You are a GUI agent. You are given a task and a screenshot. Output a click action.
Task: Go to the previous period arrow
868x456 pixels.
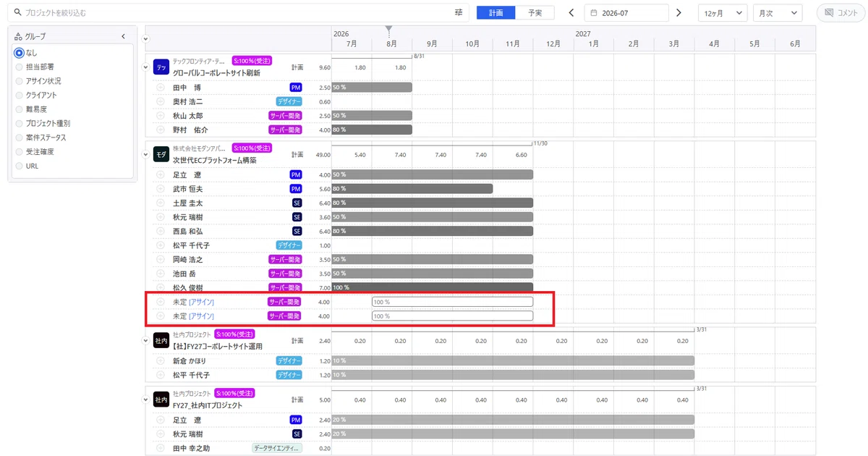pyautogui.click(x=571, y=13)
